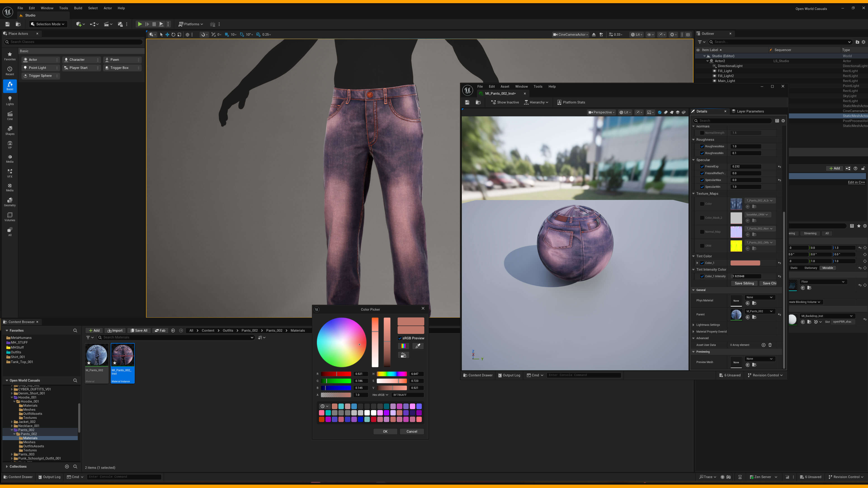Viewport: 868px width, 488px height.
Task: Click Save All in Content Browser
Action: tap(139, 331)
